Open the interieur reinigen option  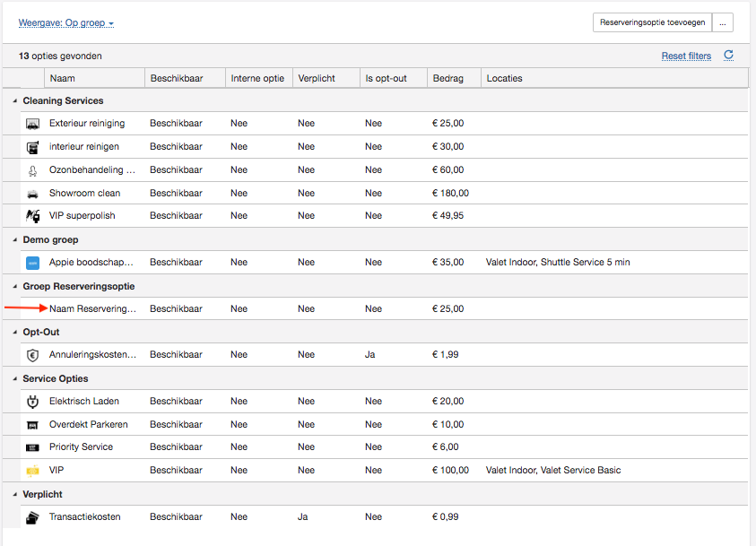[x=84, y=146]
